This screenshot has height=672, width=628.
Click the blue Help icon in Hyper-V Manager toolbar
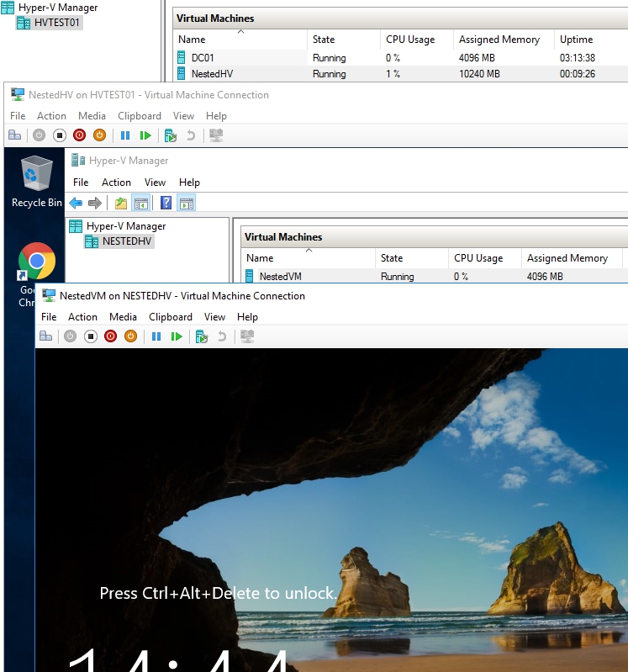coord(166,203)
